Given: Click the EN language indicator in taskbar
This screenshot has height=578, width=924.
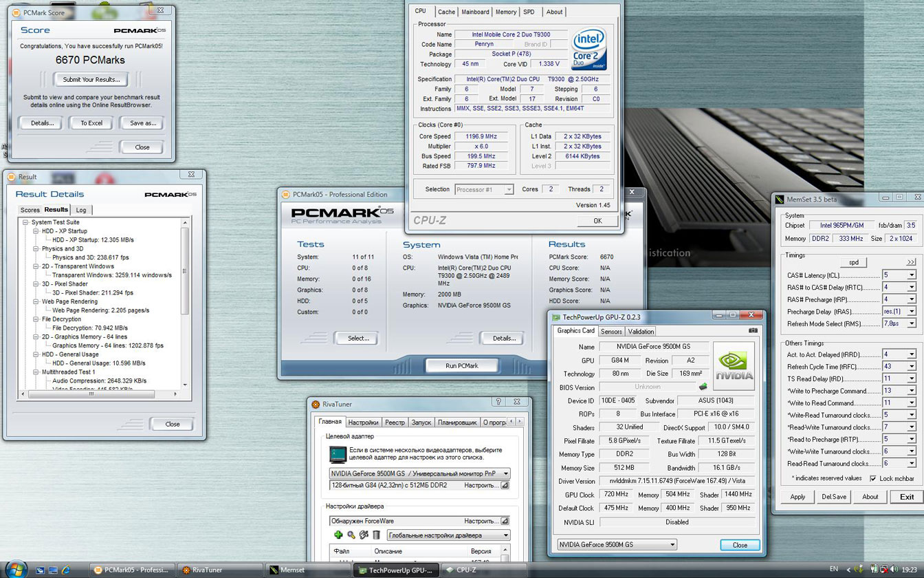Looking at the screenshot, I should point(833,570).
